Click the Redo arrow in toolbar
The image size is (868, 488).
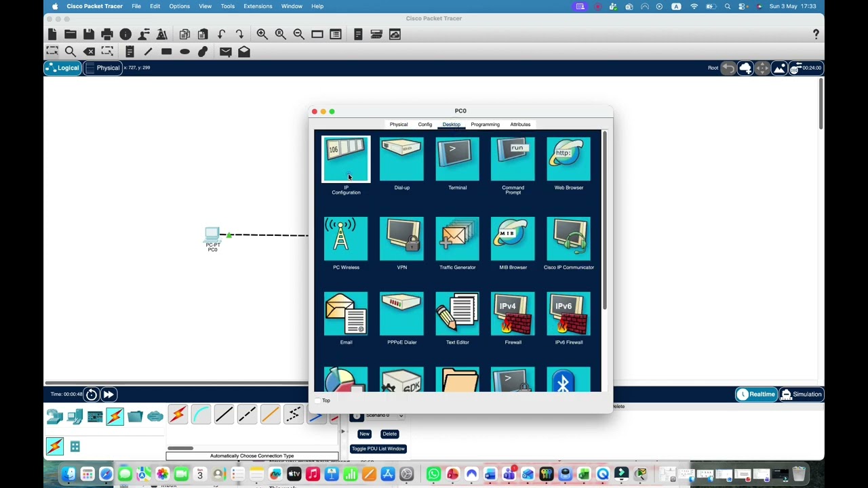(x=239, y=34)
